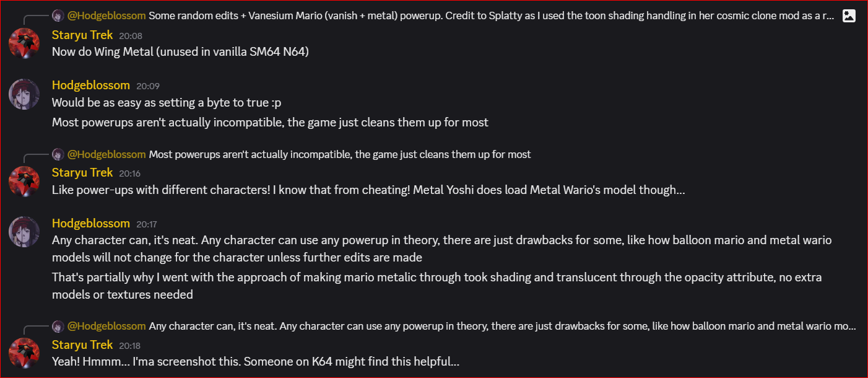Click small avatar beside 'Most powerups' reply preview
Viewport: 868px width, 378px height.
tap(58, 154)
